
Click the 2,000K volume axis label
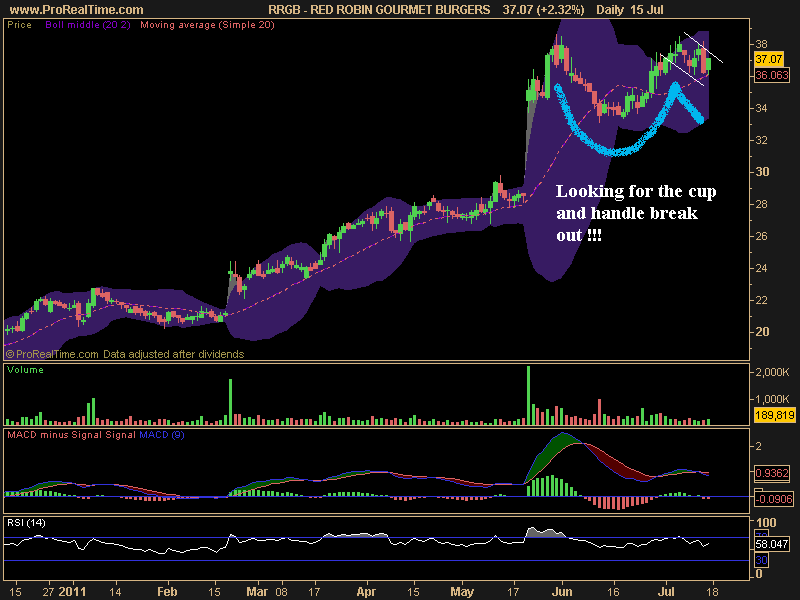coord(772,372)
